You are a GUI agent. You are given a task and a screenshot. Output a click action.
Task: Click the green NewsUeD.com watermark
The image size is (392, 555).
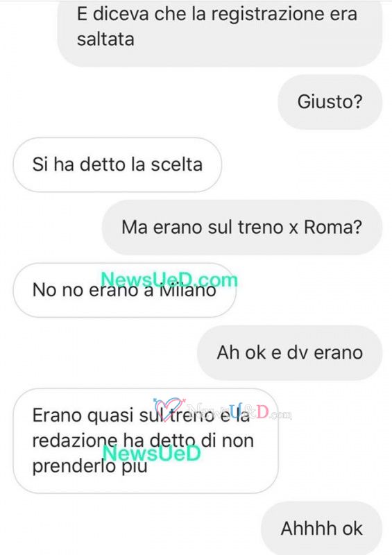(x=169, y=280)
